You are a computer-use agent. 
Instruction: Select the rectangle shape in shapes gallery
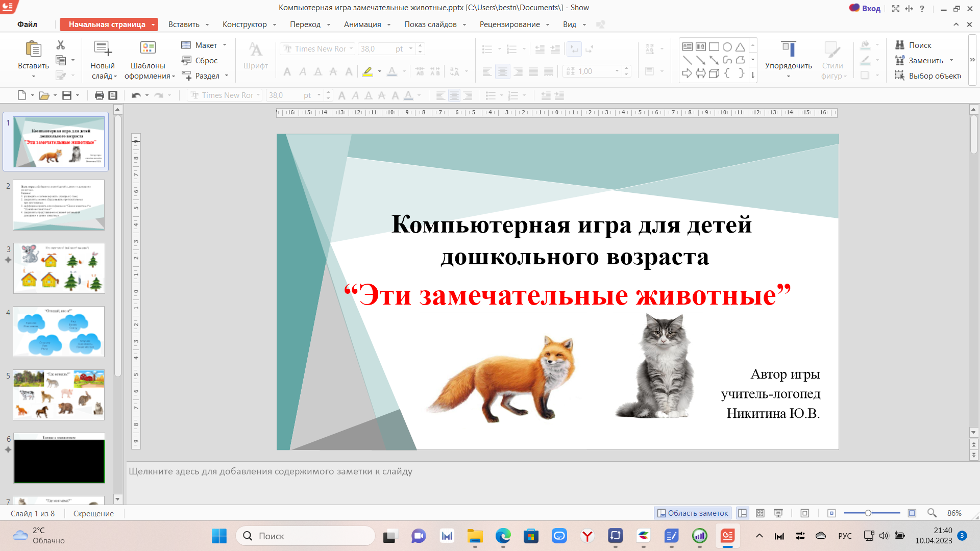[x=714, y=47]
